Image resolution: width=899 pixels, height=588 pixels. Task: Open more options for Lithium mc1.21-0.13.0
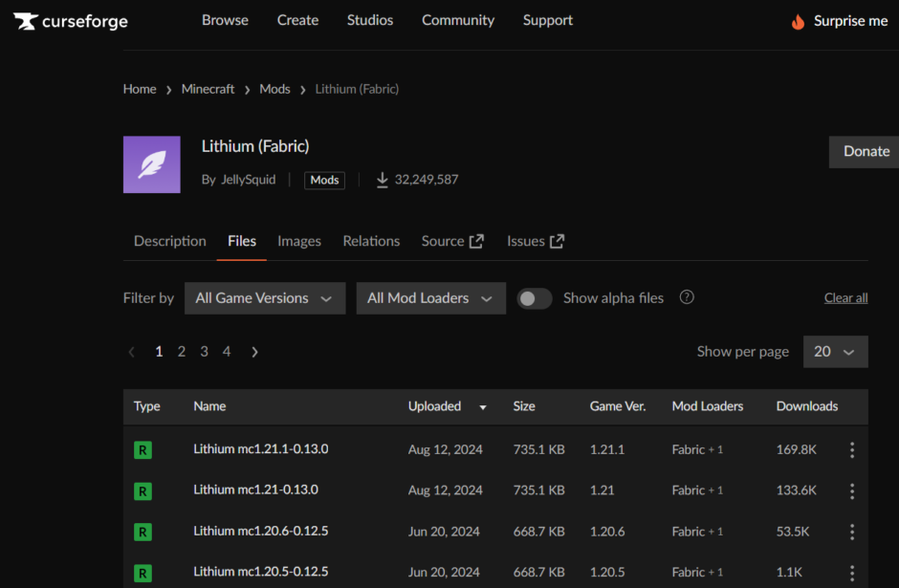click(851, 490)
